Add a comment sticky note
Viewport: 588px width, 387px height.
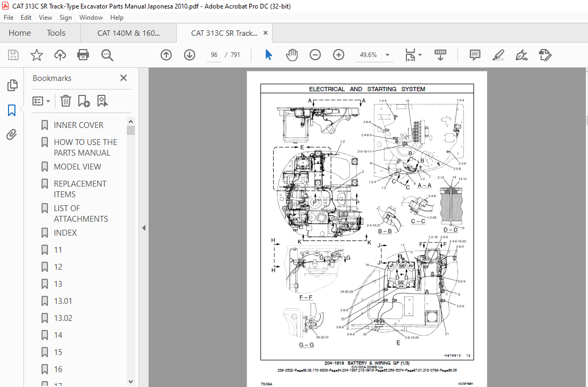tap(475, 55)
